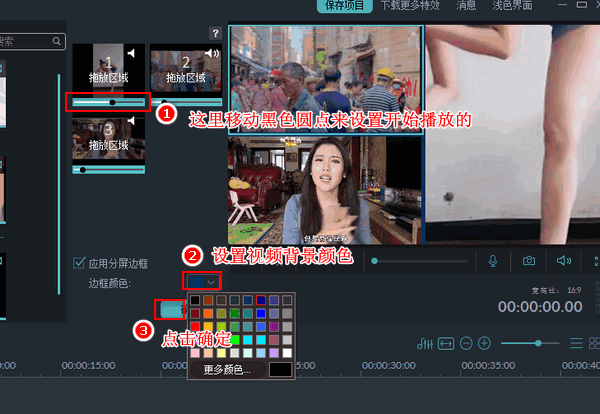Viewport: 600px width, 414px height.
Task: Click the 保存项目 button
Action: coord(344,5)
